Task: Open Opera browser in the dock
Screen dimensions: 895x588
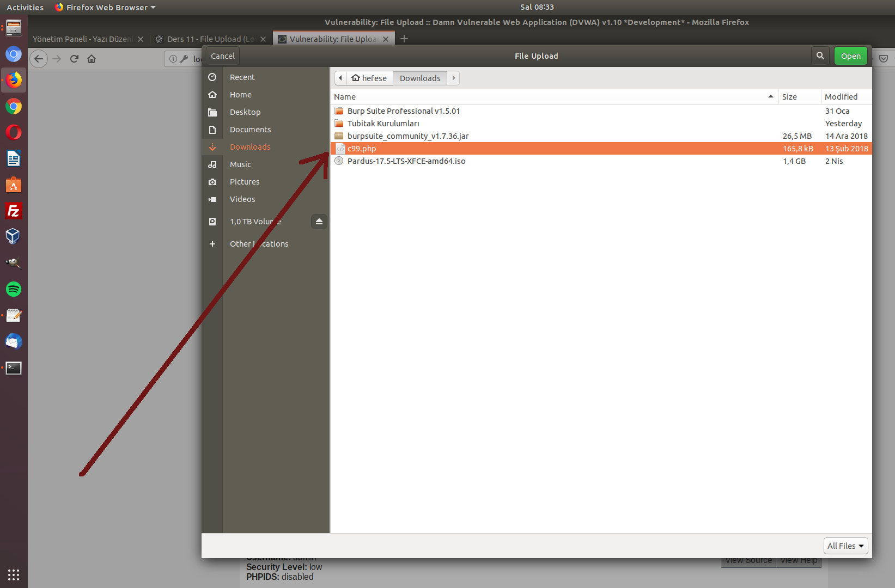Action: (14, 132)
